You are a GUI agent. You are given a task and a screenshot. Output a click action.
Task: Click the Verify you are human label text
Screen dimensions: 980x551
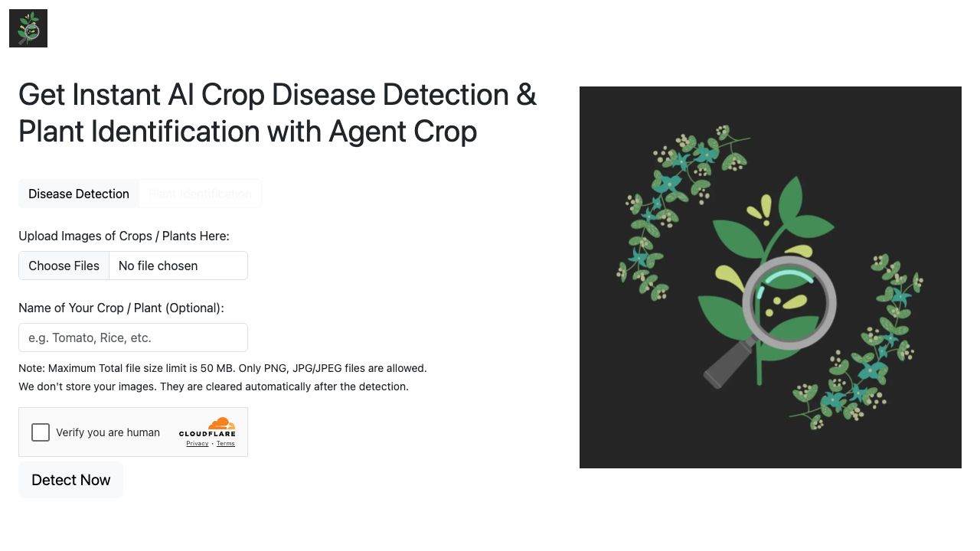108,432
